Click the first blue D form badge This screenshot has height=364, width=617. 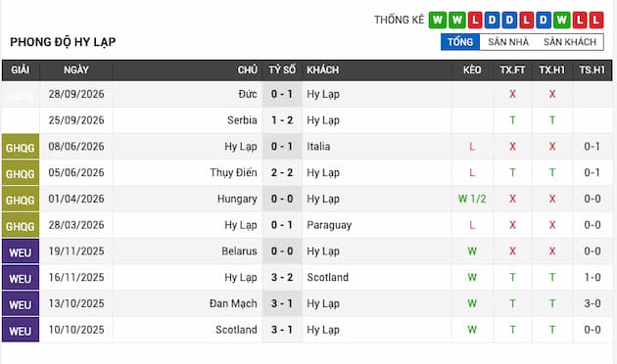click(492, 20)
